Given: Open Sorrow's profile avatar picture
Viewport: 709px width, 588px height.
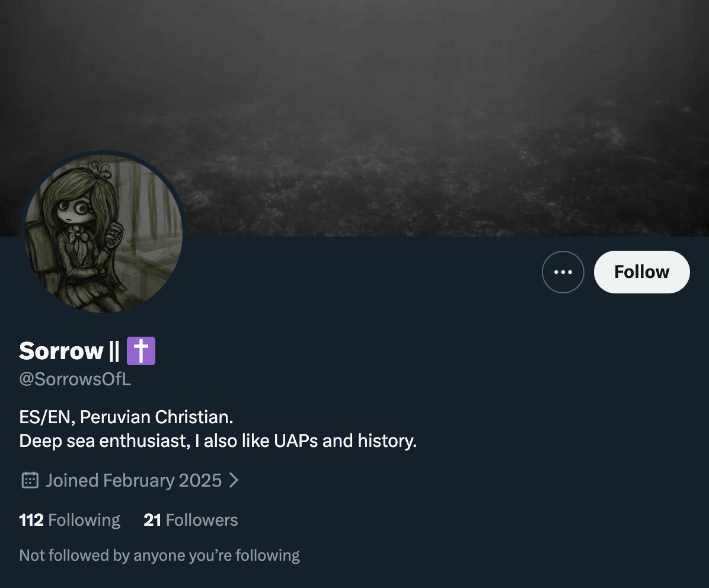Looking at the screenshot, I should (x=103, y=234).
